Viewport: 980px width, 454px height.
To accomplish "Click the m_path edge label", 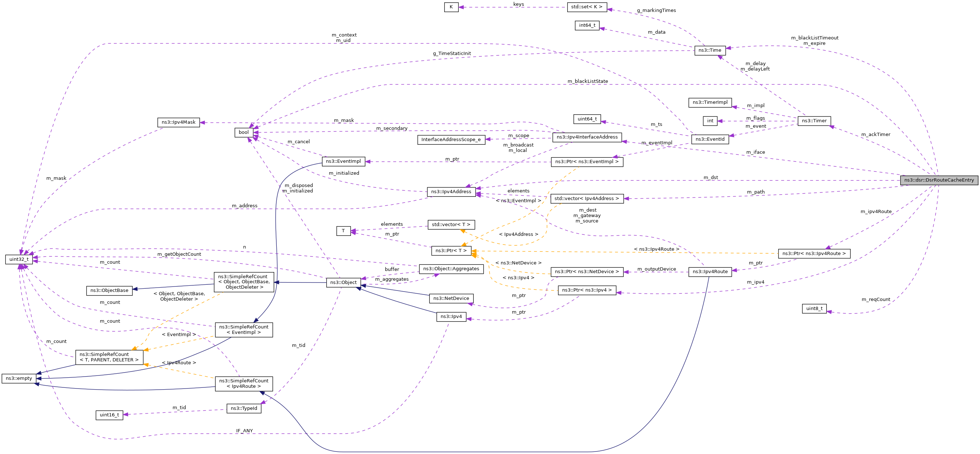I will 756,192.
